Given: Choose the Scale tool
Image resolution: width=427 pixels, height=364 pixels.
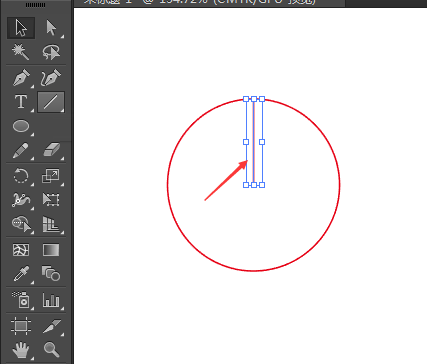Looking at the screenshot, I should [x=51, y=176].
